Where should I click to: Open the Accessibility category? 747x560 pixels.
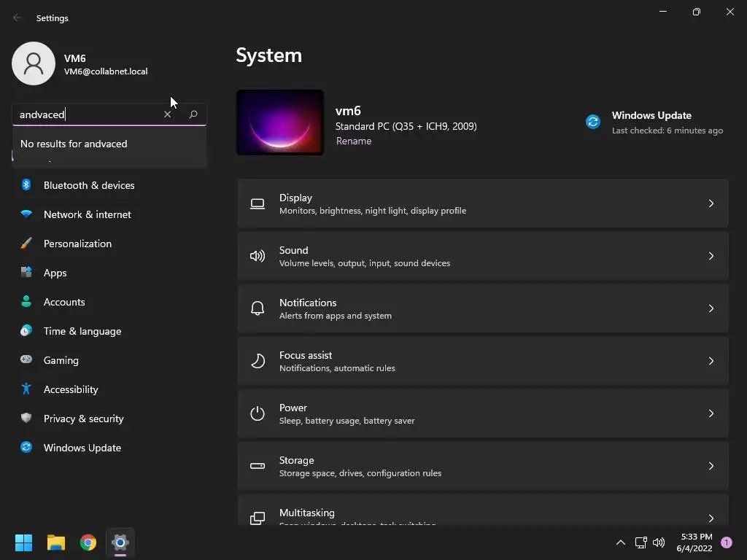[109, 389]
